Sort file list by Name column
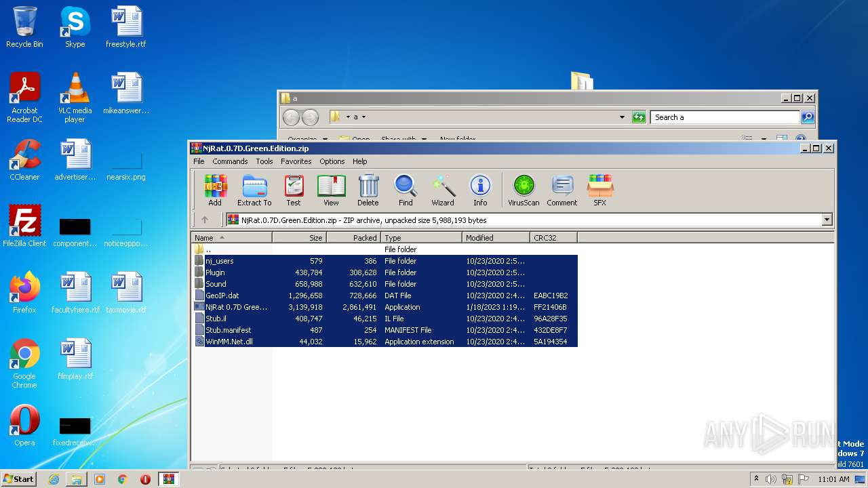 pos(232,237)
